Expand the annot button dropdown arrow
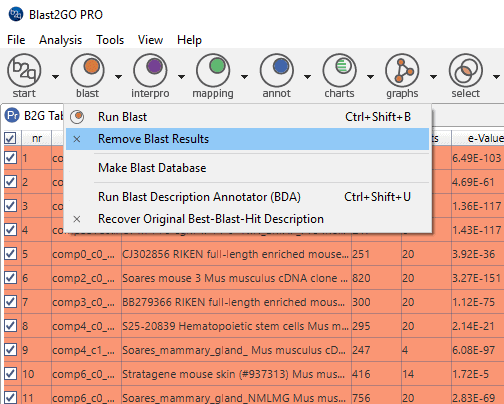Screen dimensions: 504x404 (x=307, y=77)
